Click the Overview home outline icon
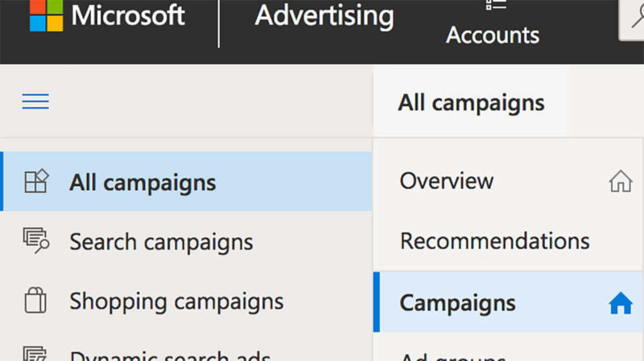The height and width of the screenshot is (361, 644). (x=621, y=181)
